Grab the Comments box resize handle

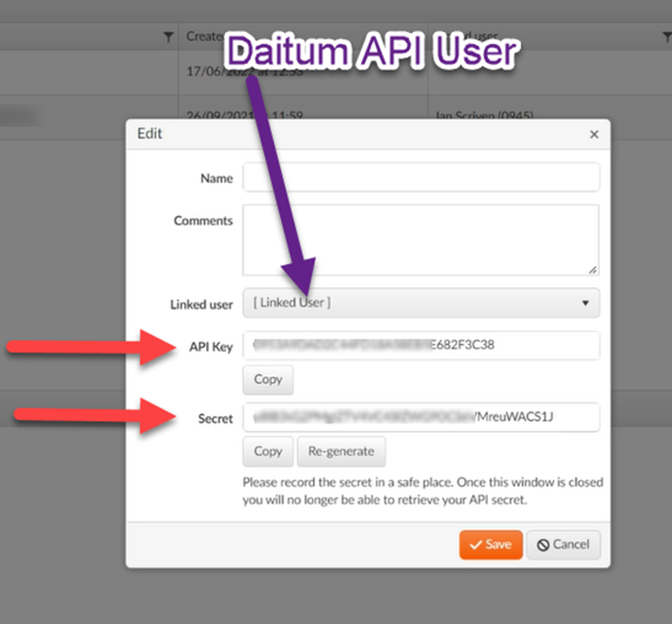pyautogui.click(x=593, y=270)
